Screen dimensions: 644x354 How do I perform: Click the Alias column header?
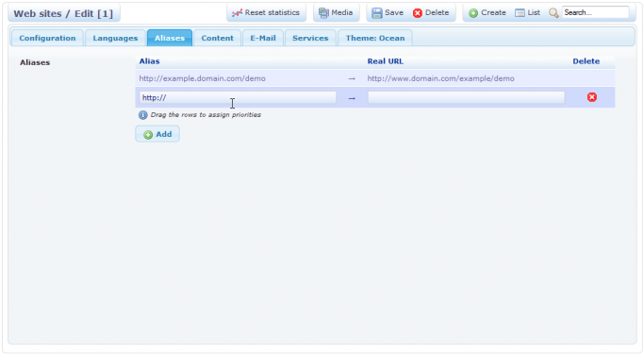point(149,61)
